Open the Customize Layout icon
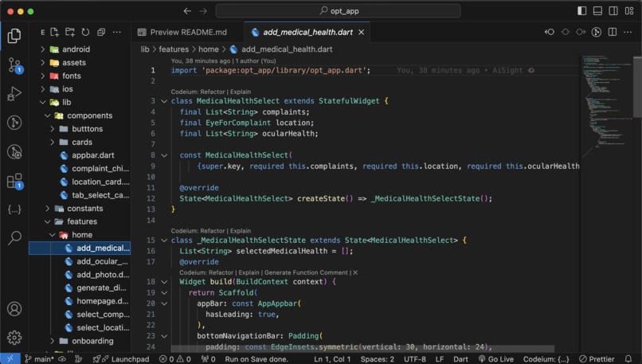Image resolution: width=642 pixels, height=364 pixels. pos(629,11)
